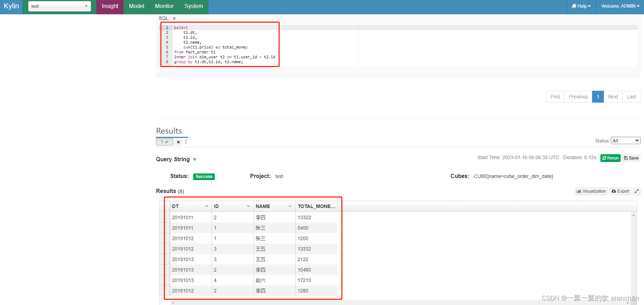Select cell with total 1280
The width and height of the screenshot is (644, 305).
pos(316,291)
